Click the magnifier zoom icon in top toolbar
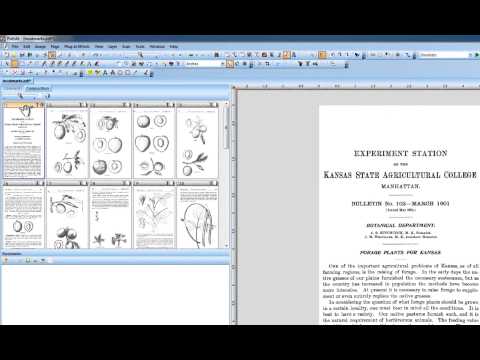 point(141,54)
